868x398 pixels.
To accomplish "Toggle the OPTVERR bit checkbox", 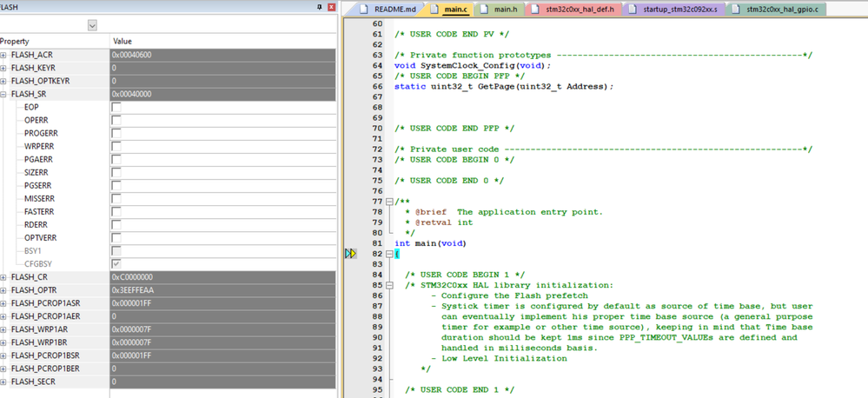I will point(116,238).
